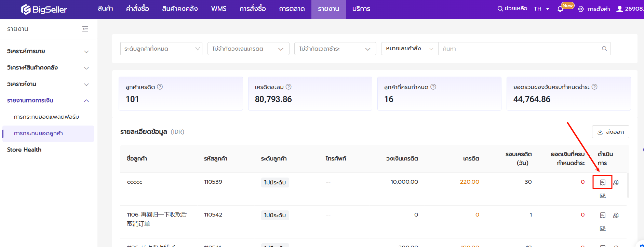Viewport: 644px width, 247px height.
Task: Open การกระทบยอดแพลตฟอร์ม in the sidebar
Action: [46, 117]
